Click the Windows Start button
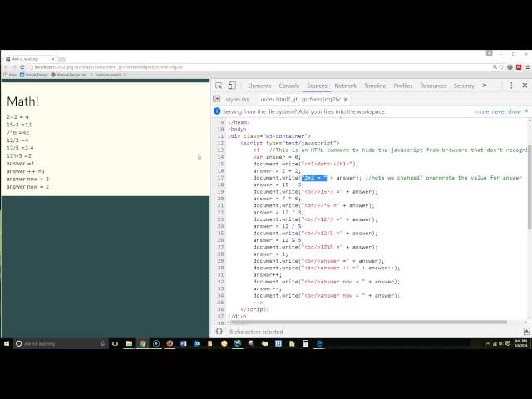532x399 pixels. point(7,343)
